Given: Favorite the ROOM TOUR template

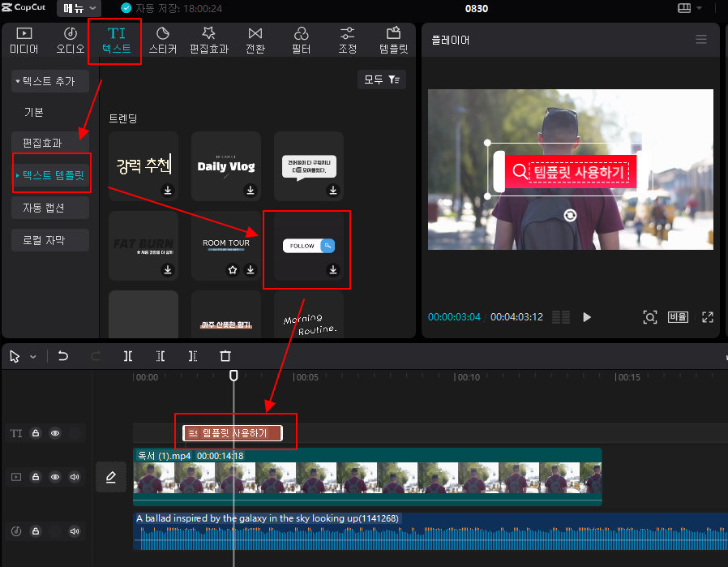Looking at the screenshot, I should (x=233, y=270).
